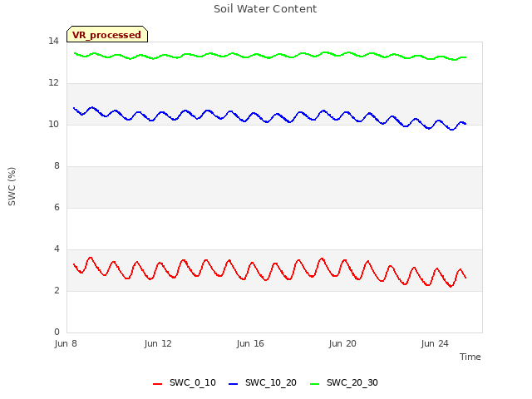Click the green SWC_20_30 legend swatch

(314, 384)
